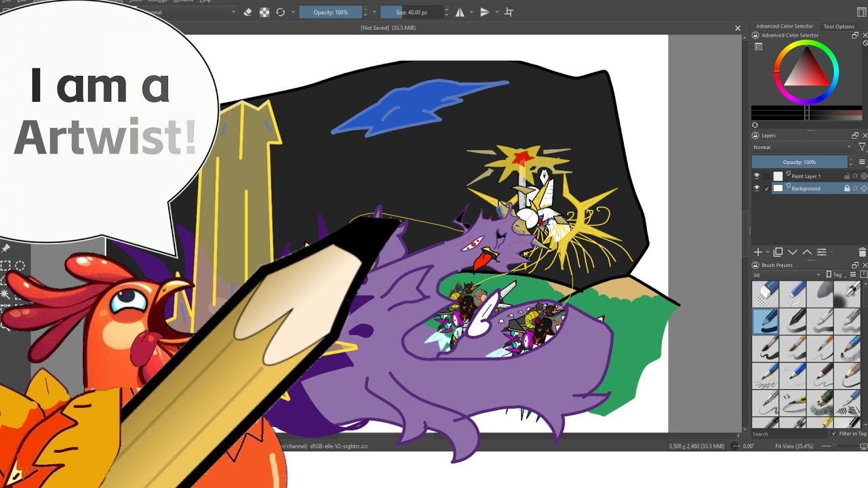868x488 pixels.
Task: Toggle Paint Layer 1 selection checkbox
Action: [x=767, y=176]
